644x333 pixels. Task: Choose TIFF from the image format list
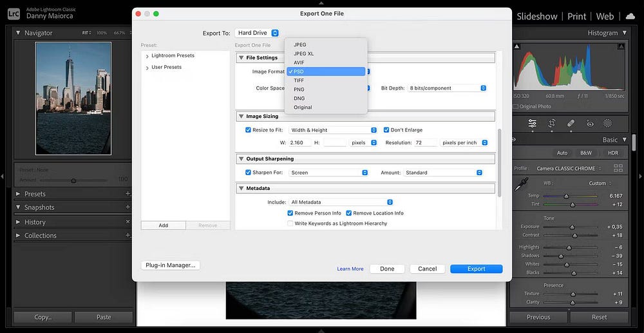click(299, 81)
